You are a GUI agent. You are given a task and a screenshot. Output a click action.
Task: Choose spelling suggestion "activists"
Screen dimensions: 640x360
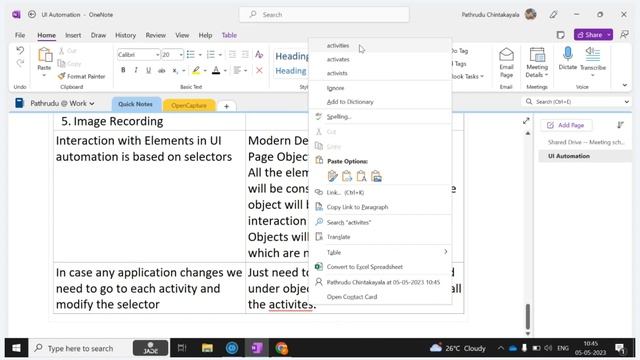(x=380, y=73)
